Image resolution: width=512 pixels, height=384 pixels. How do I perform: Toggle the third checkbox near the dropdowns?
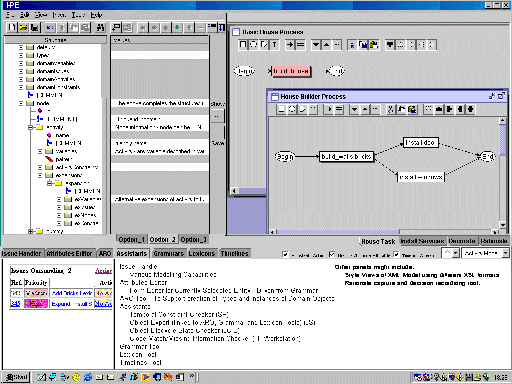point(396,254)
